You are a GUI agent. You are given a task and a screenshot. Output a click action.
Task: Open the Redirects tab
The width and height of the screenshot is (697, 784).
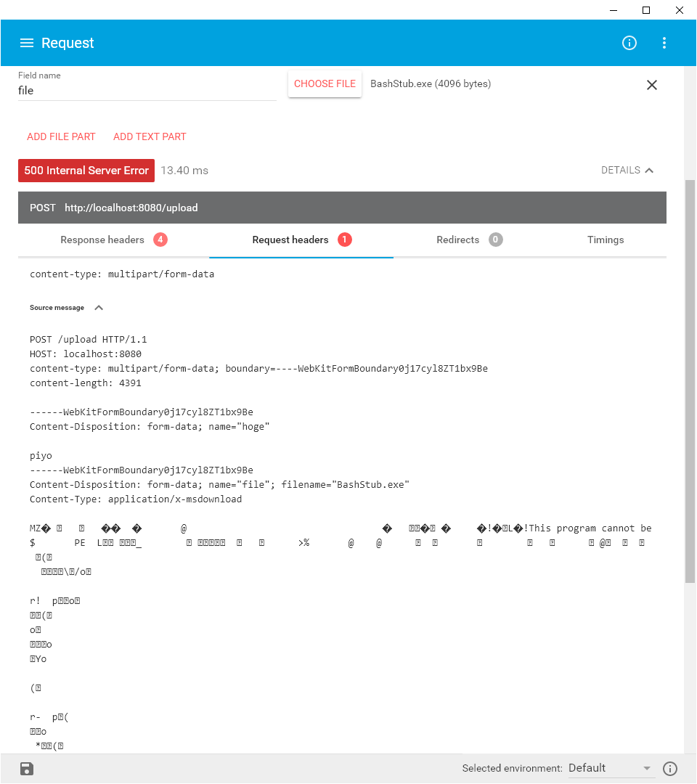tap(458, 240)
